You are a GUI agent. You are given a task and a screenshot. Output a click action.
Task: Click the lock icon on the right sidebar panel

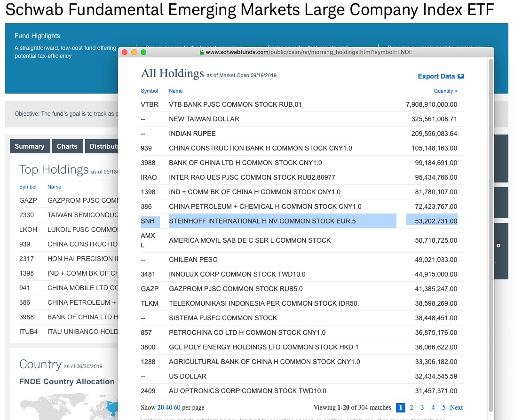[498, 245]
